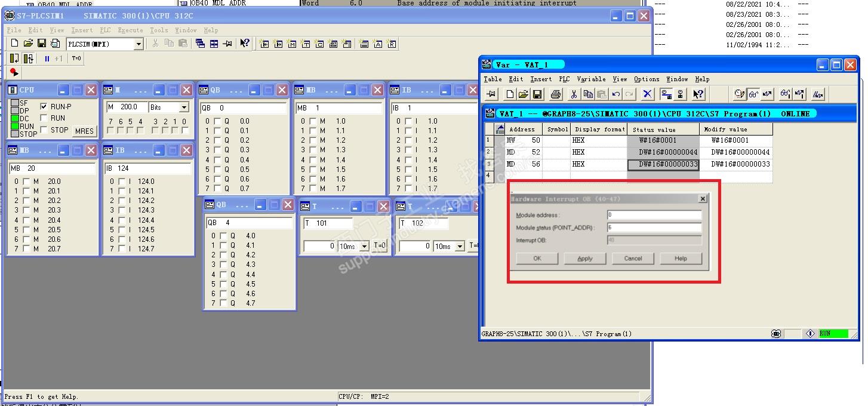Open the Options menu in Var window
Image resolution: width=868 pixels, height=406 pixels.
click(647, 79)
